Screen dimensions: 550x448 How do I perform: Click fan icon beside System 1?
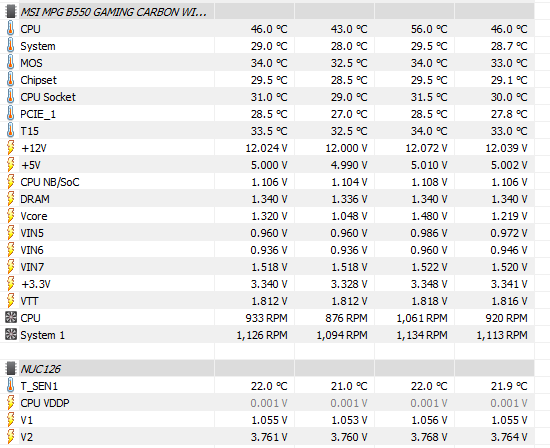click(11, 334)
